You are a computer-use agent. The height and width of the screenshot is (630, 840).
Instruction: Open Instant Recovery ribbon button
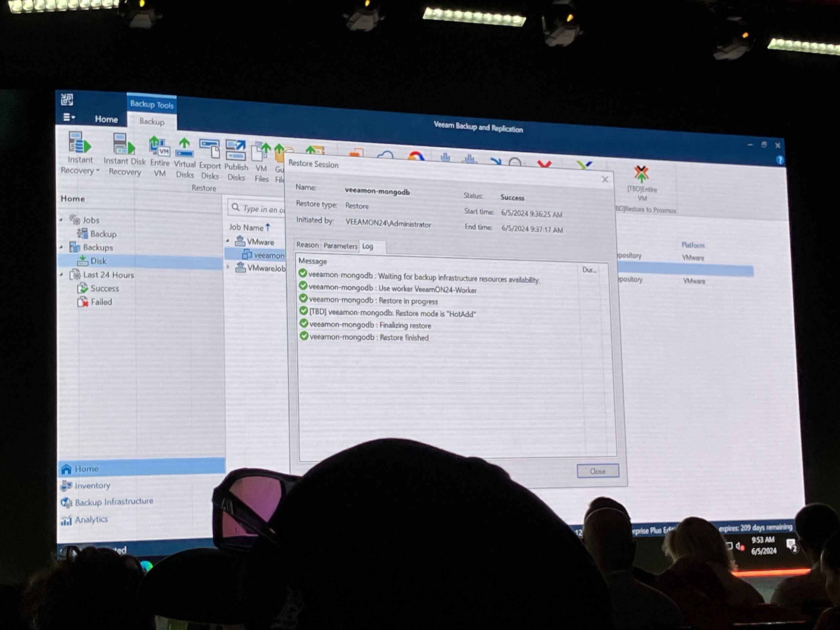point(80,153)
